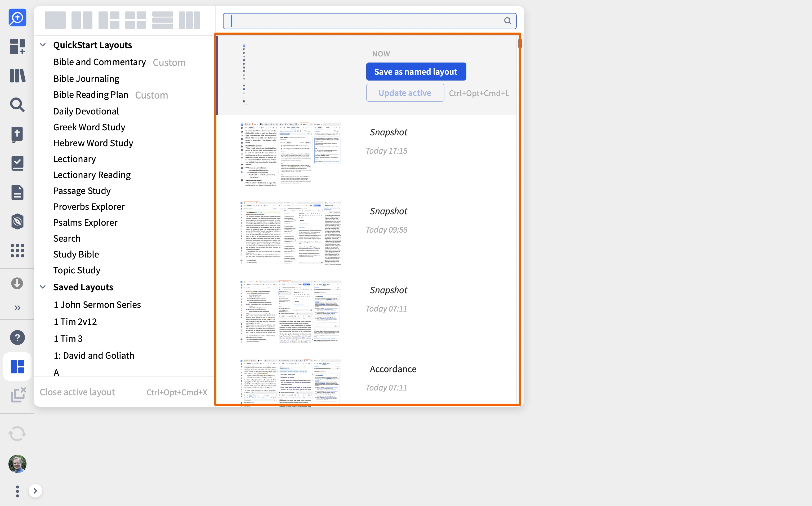Select the Today 17:15 snapshot thumbnail
Image resolution: width=812 pixels, height=506 pixels.
(291, 154)
